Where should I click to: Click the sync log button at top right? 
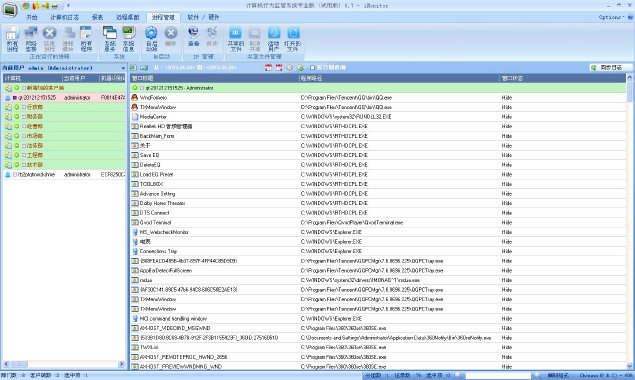[611, 68]
